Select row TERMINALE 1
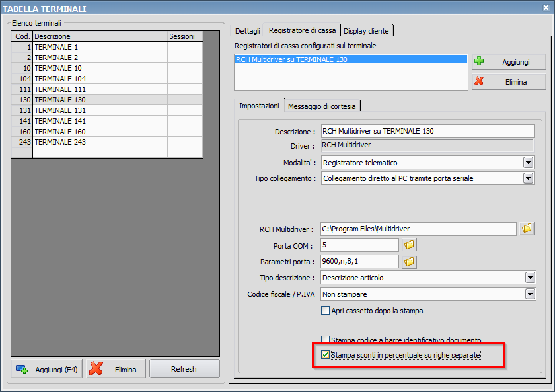This screenshot has height=392, width=555. click(x=107, y=47)
